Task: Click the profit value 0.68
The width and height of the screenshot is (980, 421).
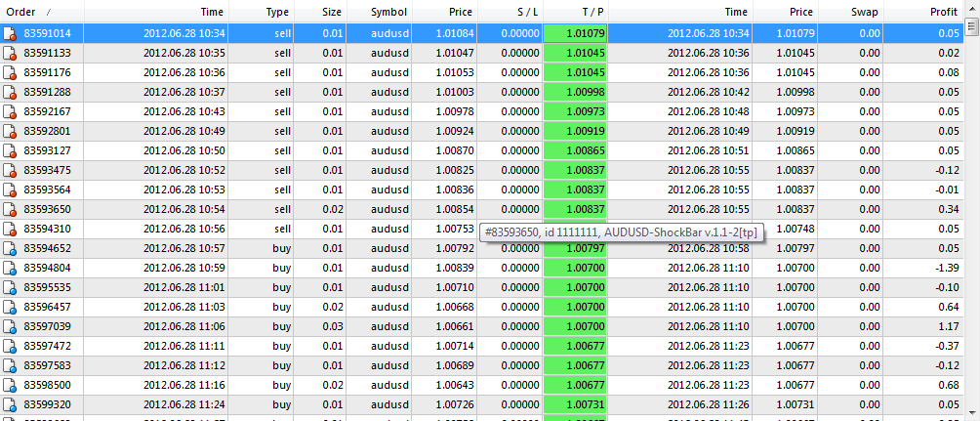Action: click(949, 385)
